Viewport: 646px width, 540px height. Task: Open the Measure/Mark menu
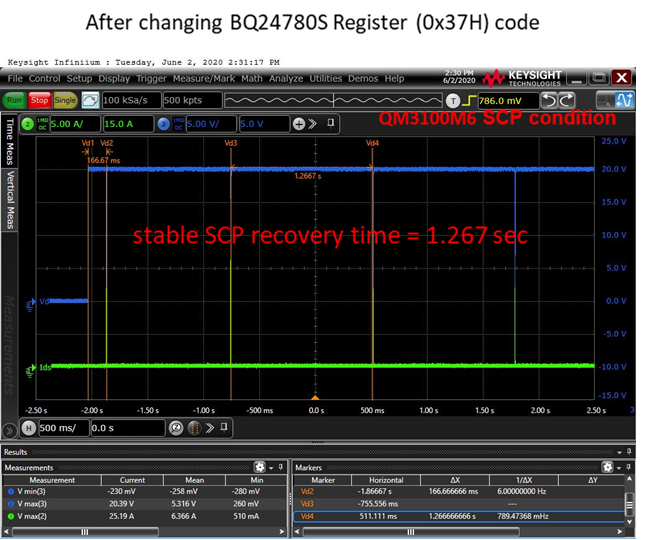pos(204,78)
